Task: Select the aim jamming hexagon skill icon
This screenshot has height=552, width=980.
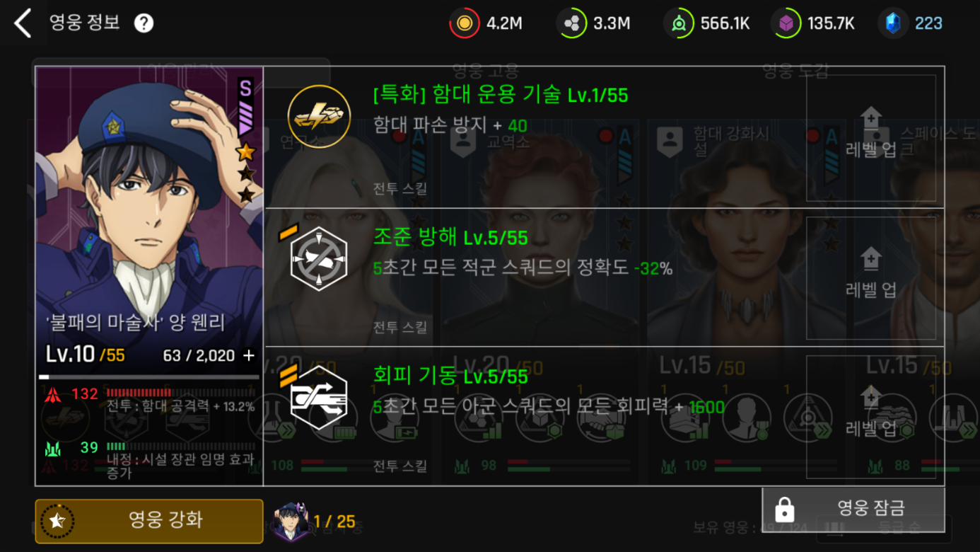Action: [319, 258]
